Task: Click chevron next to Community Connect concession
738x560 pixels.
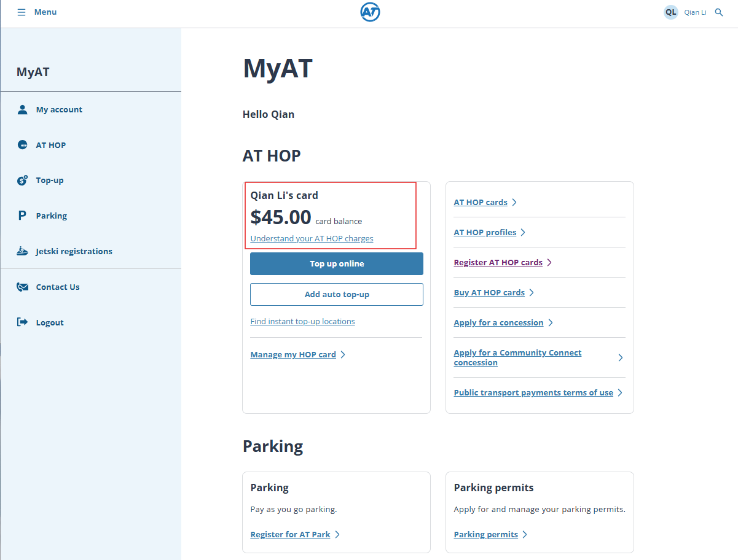Action: (x=620, y=357)
